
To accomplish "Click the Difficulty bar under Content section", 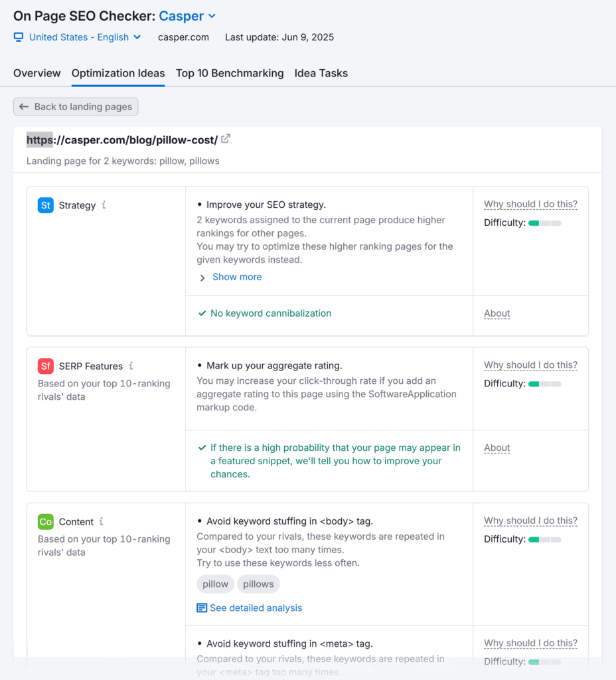I will (544, 539).
